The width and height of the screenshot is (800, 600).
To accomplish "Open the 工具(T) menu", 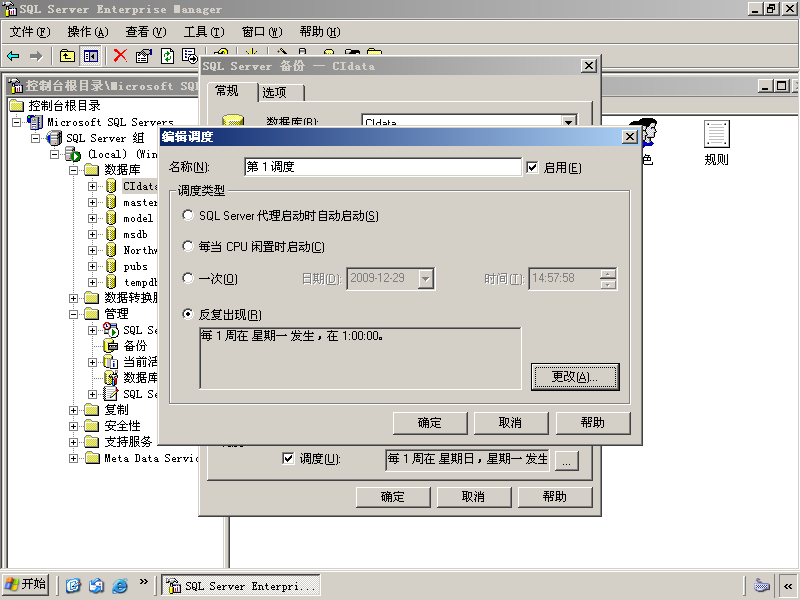I will click(204, 32).
